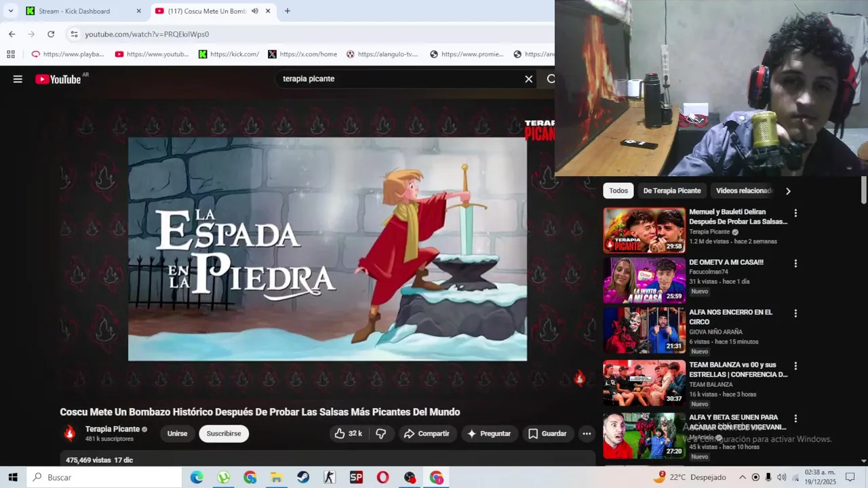Open the Windows Start menu
This screenshot has height=488, width=868.
[x=13, y=477]
